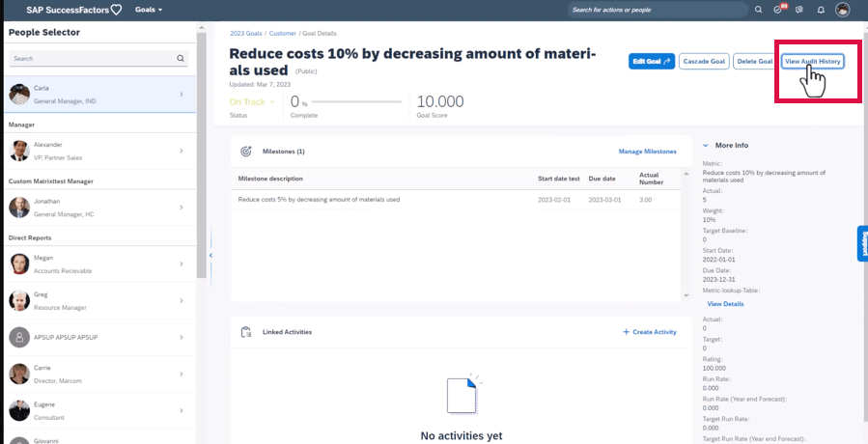Viewport: 868px width, 444px height.
Task: Open the Manage Milestones link
Action: (x=647, y=152)
